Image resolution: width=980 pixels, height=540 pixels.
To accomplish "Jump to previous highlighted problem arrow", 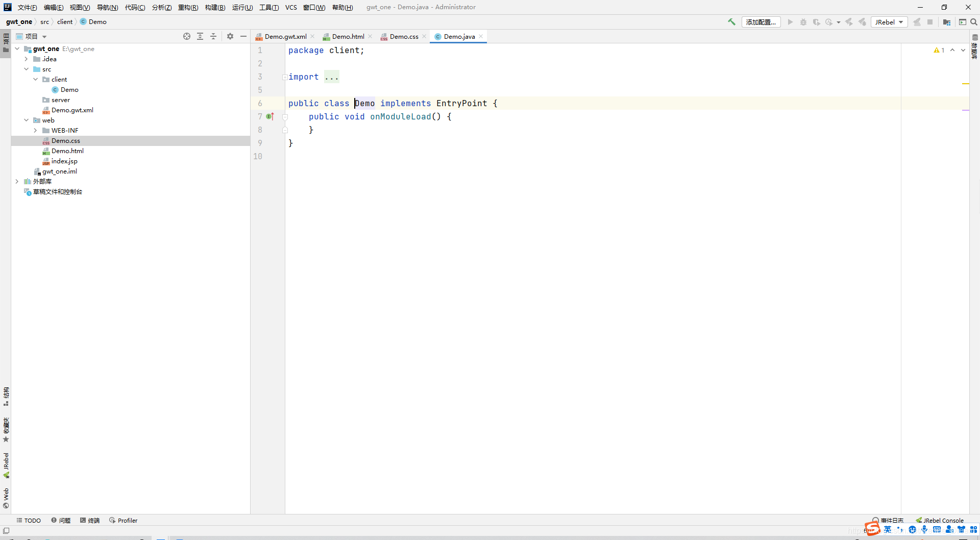I will click(x=952, y=50).
